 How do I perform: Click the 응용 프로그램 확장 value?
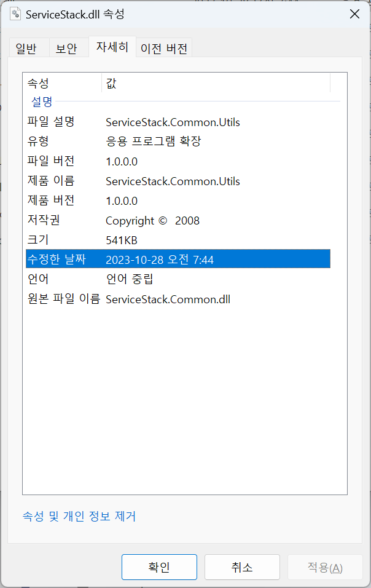pyautogui.click(x=154, y=141)
